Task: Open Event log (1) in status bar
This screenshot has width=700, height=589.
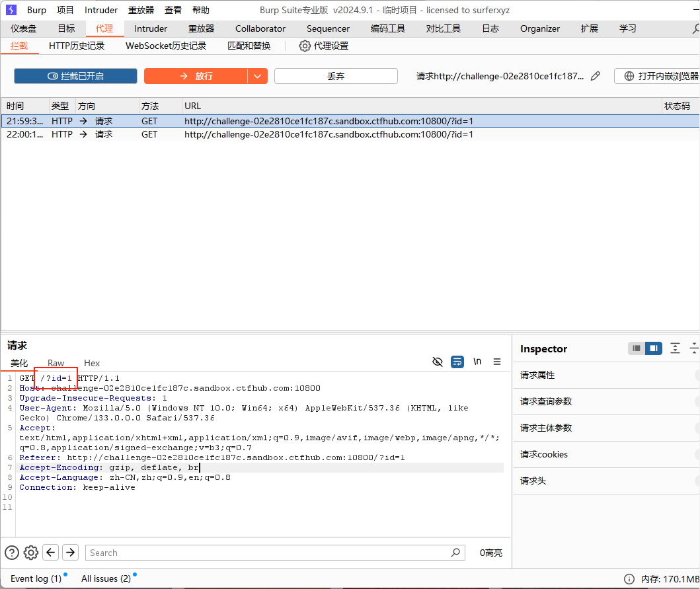Action: pos(36,578)
